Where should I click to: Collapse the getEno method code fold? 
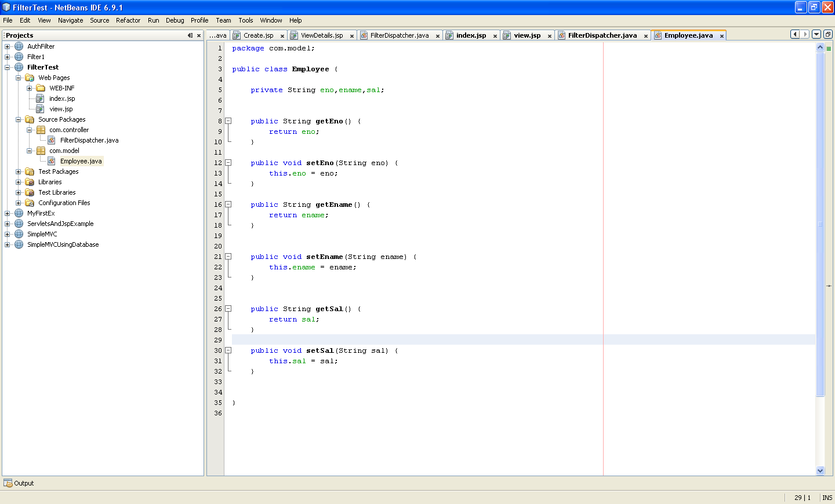[227, 121]
